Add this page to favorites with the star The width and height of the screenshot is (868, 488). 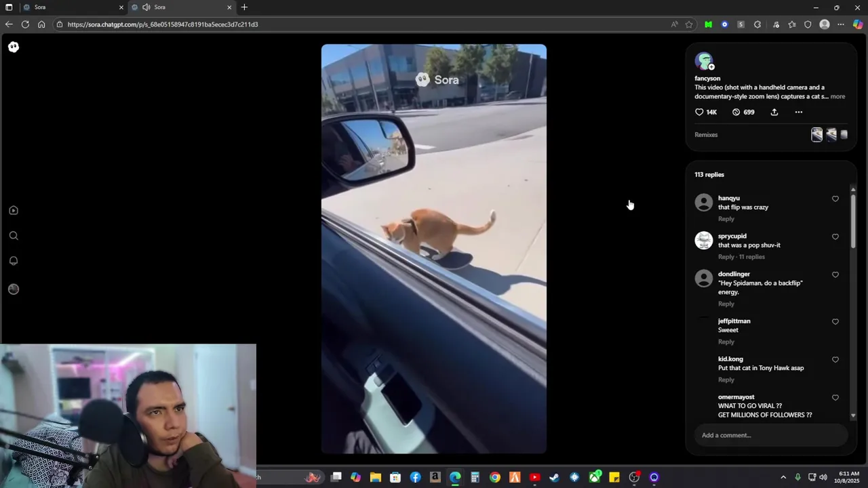point(689,24)
